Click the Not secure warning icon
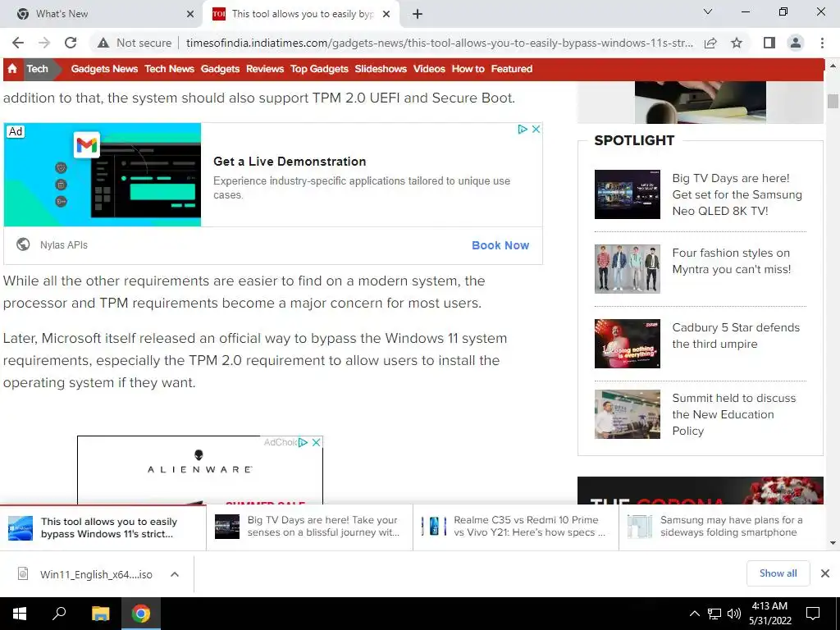 103,43
